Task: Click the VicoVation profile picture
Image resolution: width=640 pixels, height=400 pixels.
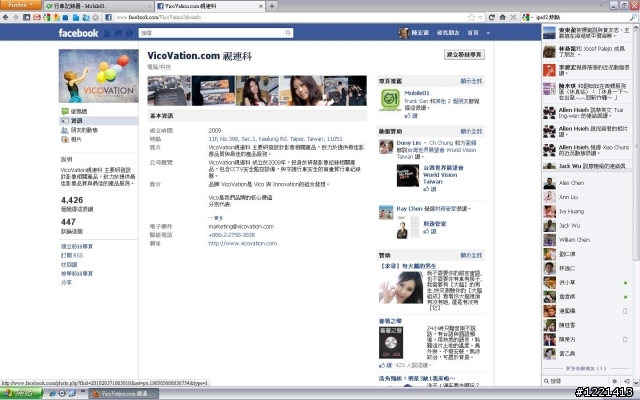Action: pyautogui.click(x=99, y=76)
